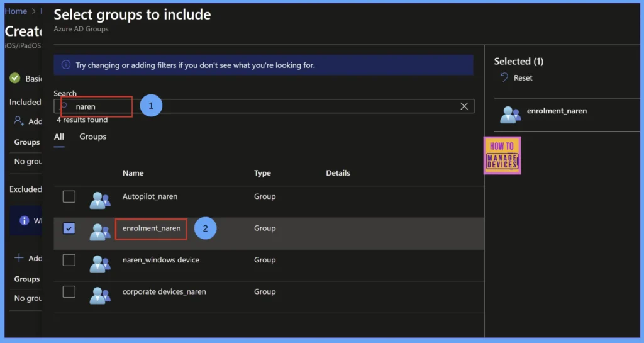Click the corporate devices_naren group icon
644x343 pixels.
click(100, 295)
